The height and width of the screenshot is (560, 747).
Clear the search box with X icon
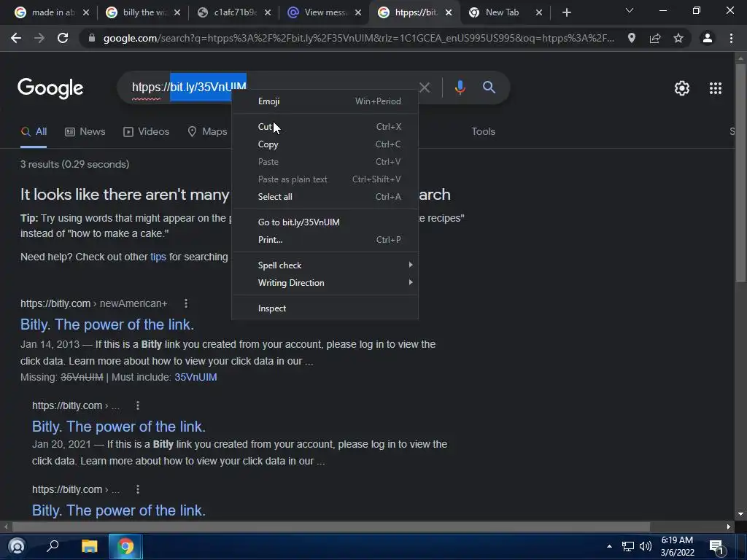click(425, 87)
